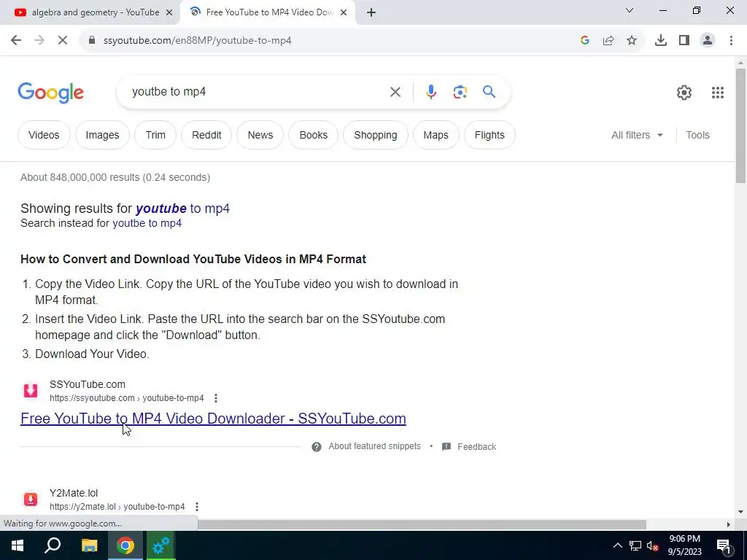Apply the Trim filter chip
The image size is (747, 560).
pyautogui.click(x=155, y=135)
